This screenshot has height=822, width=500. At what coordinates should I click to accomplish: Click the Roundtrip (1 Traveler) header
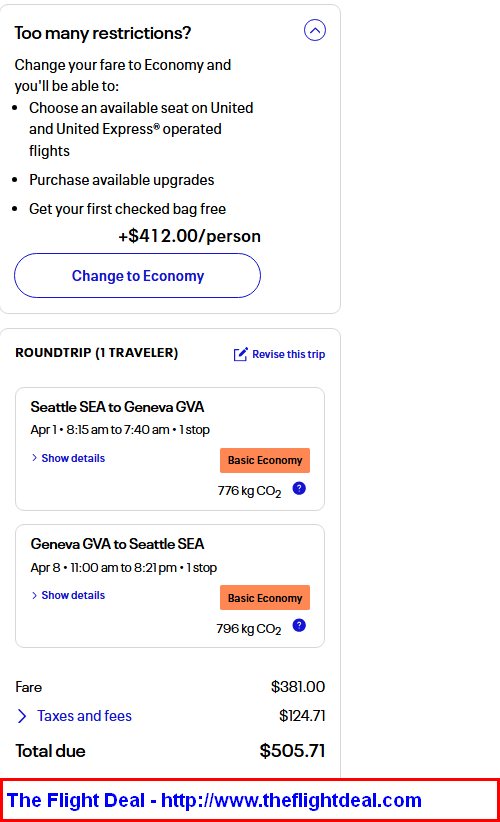coord(96,353)
